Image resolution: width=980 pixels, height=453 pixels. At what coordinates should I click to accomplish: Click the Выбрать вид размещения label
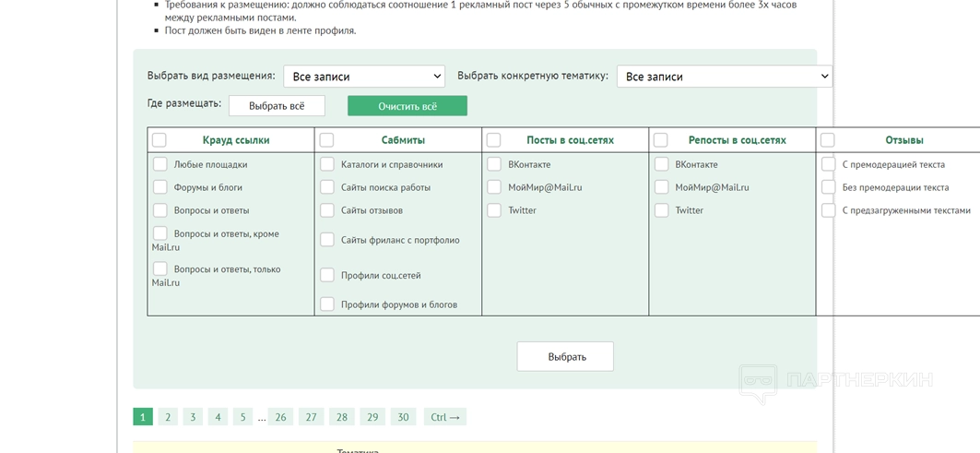(211, 76)
